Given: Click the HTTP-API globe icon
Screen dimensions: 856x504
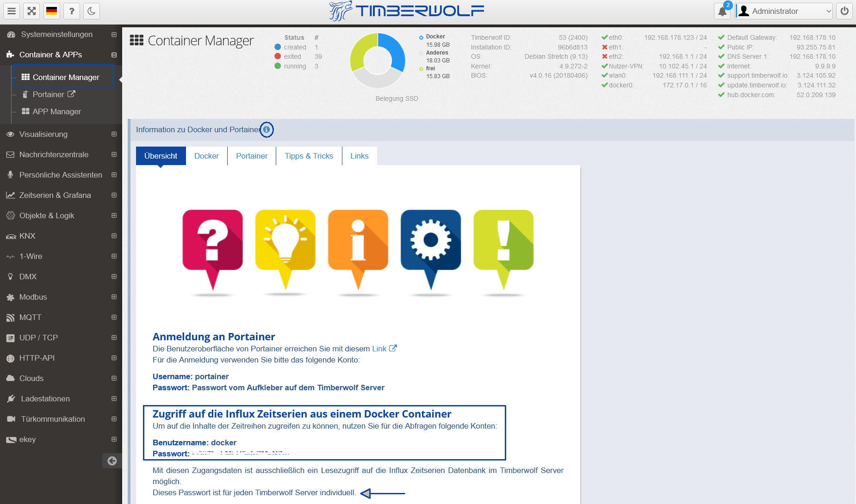Looking at the screenshot, I should 11,358.
